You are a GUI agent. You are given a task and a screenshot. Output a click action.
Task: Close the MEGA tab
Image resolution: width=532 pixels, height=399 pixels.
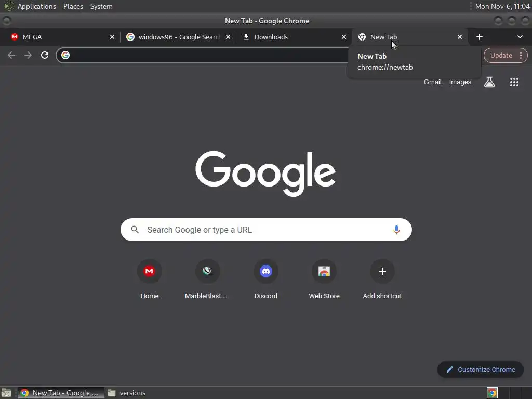tap(112, 37)
